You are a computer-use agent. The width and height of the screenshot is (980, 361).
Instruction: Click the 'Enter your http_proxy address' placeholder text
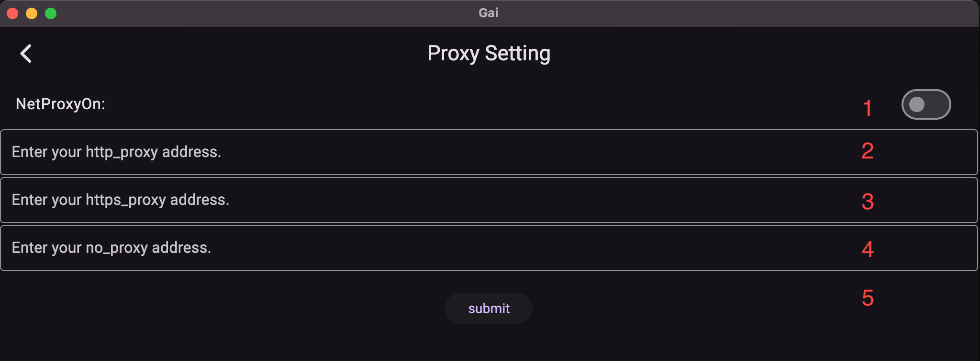[x=116, y=152]
